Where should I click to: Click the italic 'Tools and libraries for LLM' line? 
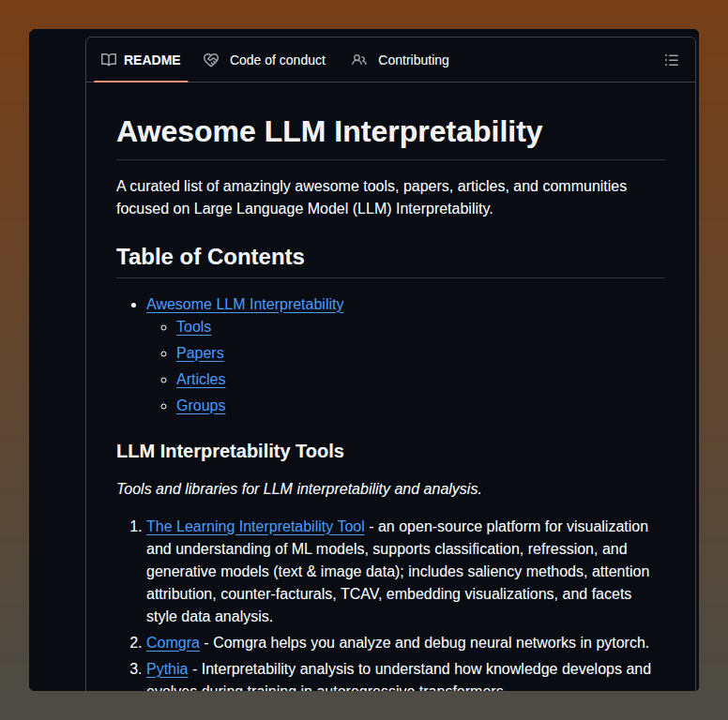299,489
